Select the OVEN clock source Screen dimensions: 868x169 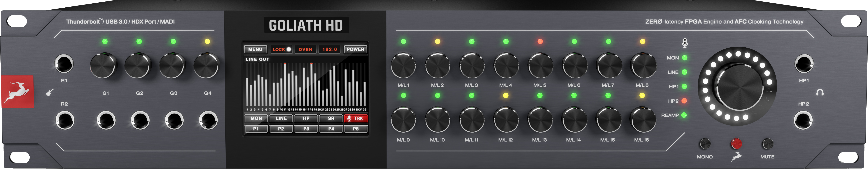pos(305,49)
